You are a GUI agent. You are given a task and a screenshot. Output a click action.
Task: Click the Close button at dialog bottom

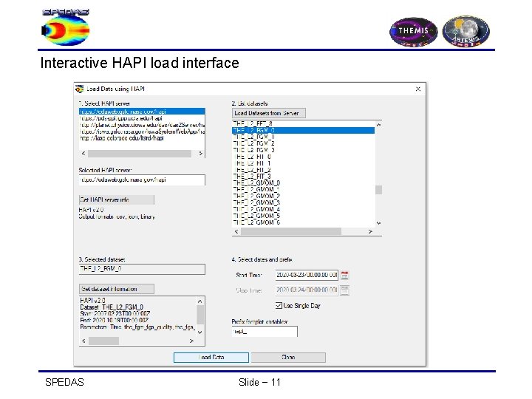click(x=288, y=358)
